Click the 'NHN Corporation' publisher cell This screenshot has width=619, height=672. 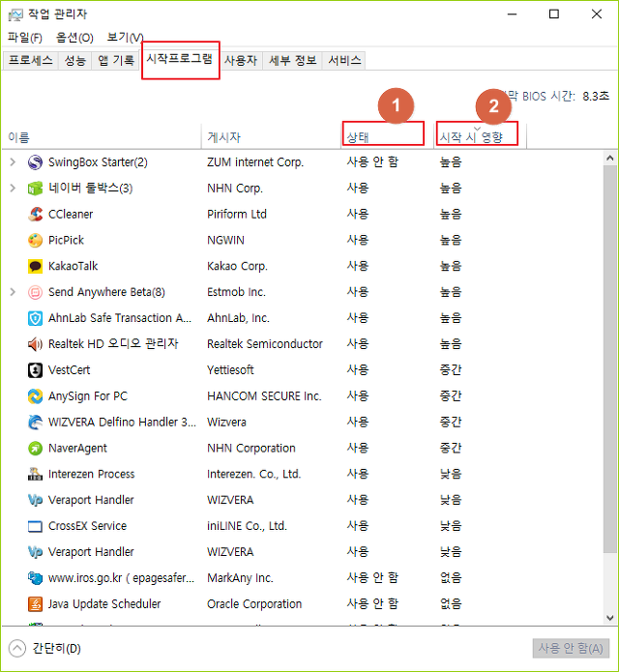pyautogui.click(x=251, y=449)
